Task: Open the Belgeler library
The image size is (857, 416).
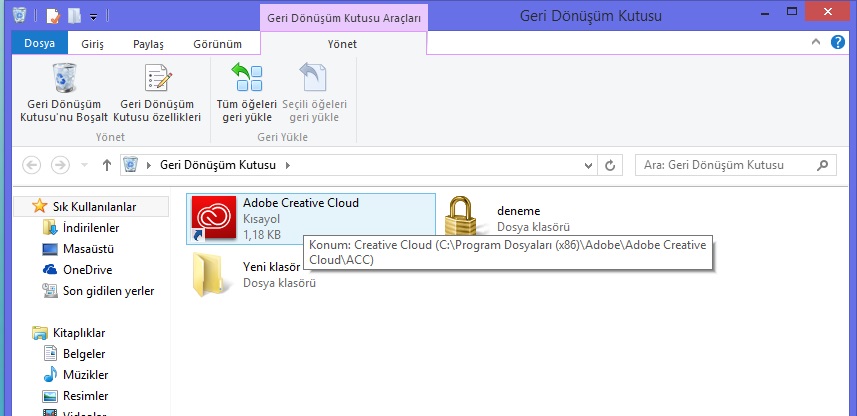Action: pyautogui.click(x=84, y=354)
